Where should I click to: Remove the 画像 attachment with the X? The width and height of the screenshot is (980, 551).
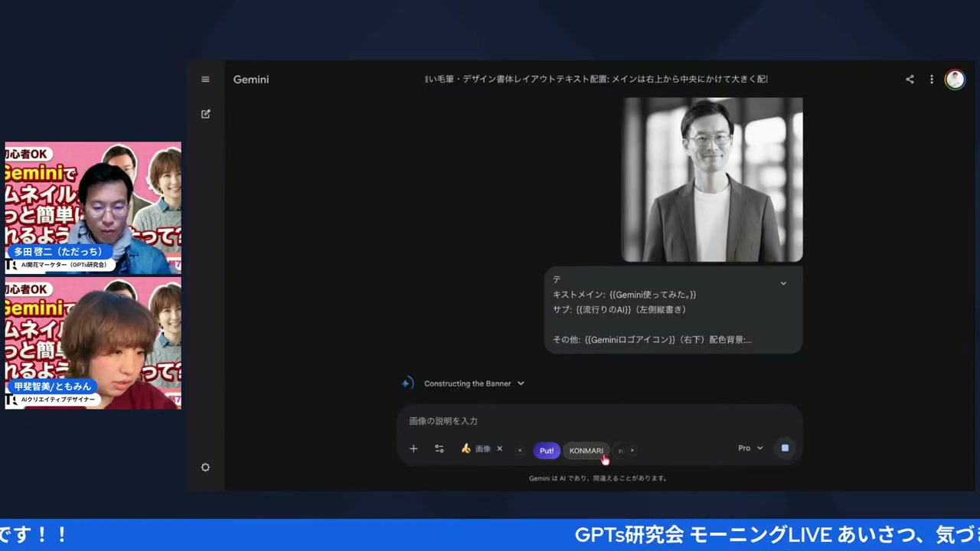499,448
